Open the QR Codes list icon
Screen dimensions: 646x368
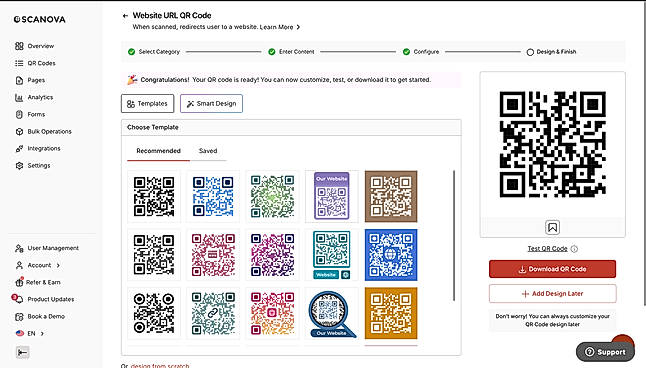click(x=19, y=63)
